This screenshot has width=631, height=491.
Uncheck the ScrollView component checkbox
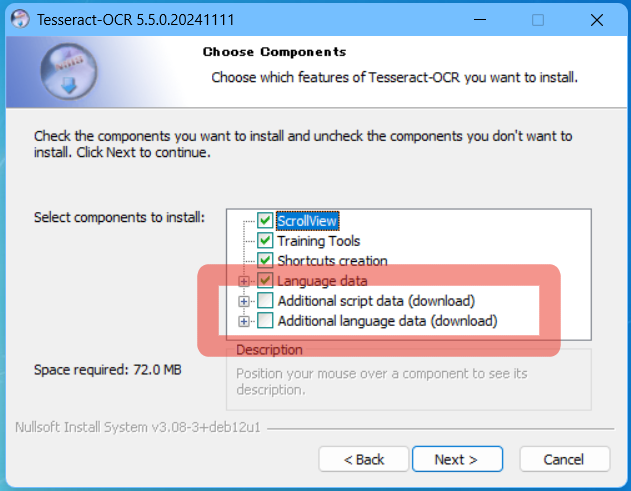pyautogui.click(x=265, y=220)
